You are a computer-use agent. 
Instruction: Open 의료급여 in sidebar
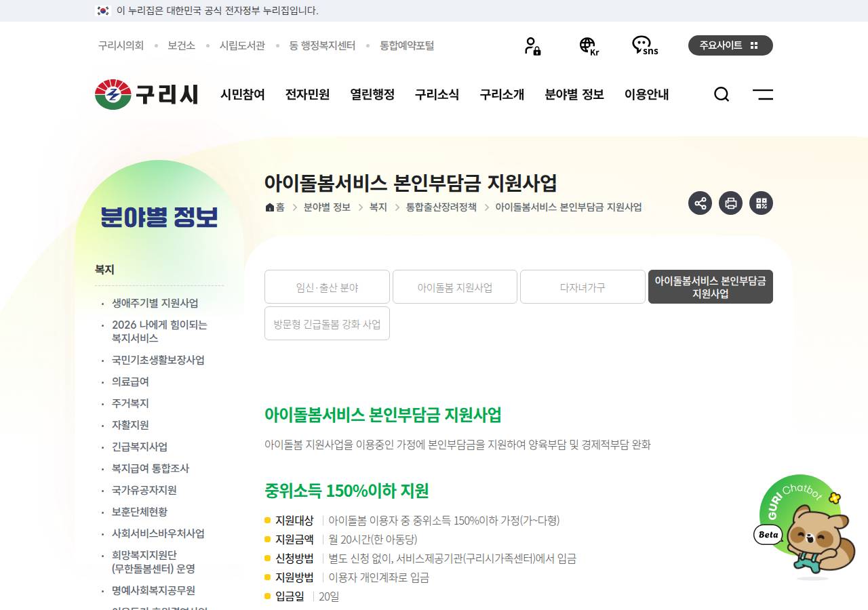pos(130,382)
